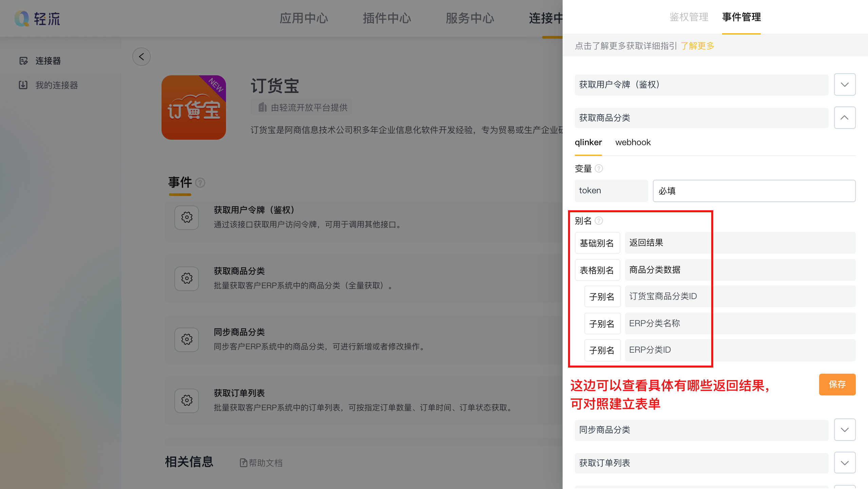The image size is (868, 489).
Task: Expand the 获取订单列表 panel with its chevron
Action: (845, 463)
